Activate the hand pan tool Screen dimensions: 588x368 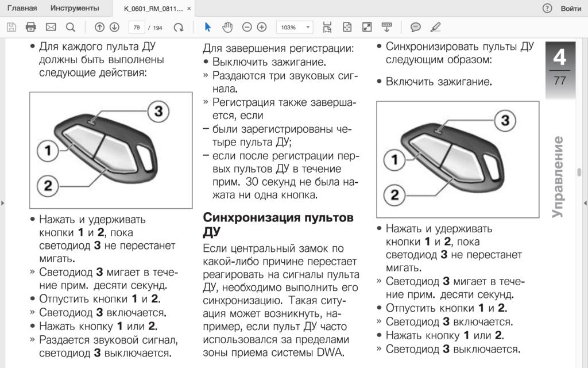click(x=227, y=27)
